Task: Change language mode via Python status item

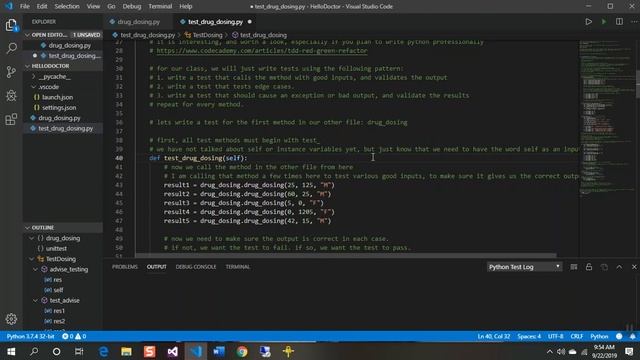Action: pos(599,336)
